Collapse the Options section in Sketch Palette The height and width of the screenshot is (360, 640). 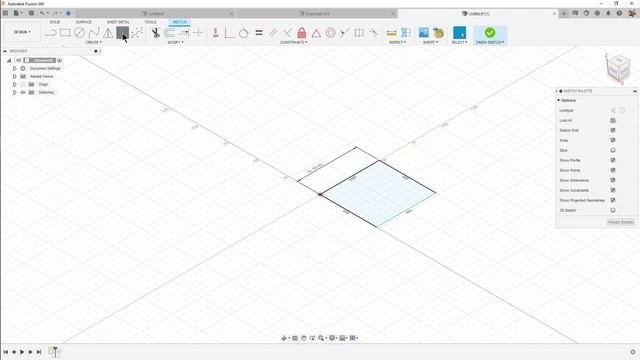point(558,100)
